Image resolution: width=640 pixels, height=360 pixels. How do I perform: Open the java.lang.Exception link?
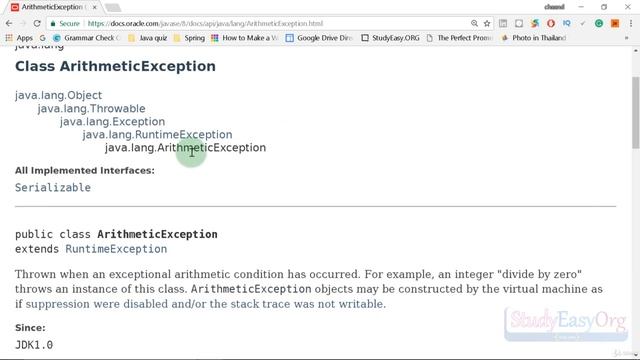pos(113,122)
